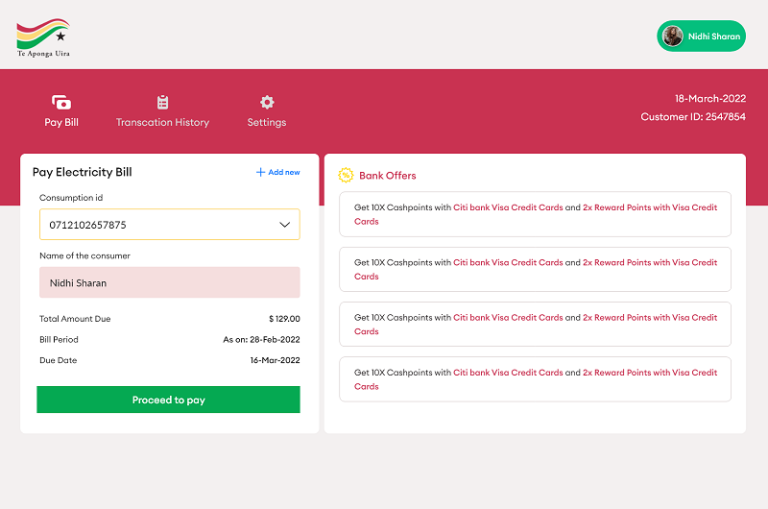Switch to the Pay Bill tab

(x=61, y=123)
